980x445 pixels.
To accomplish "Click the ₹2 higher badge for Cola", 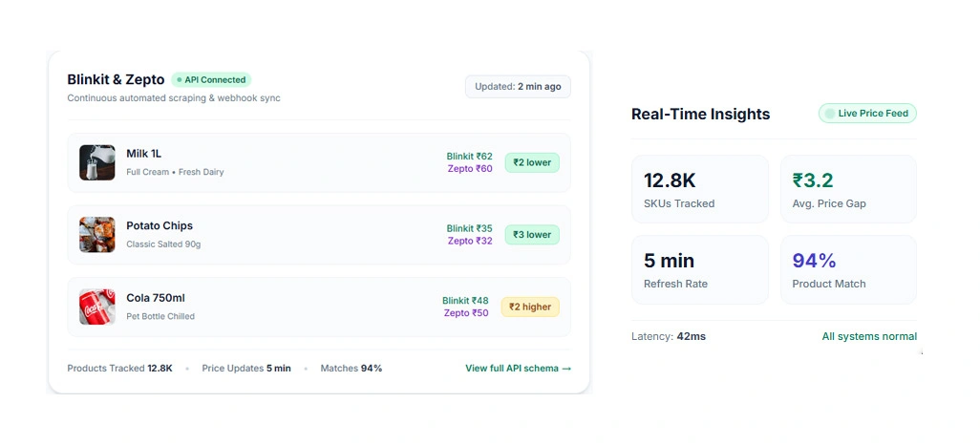I will [x=530, y=307].
